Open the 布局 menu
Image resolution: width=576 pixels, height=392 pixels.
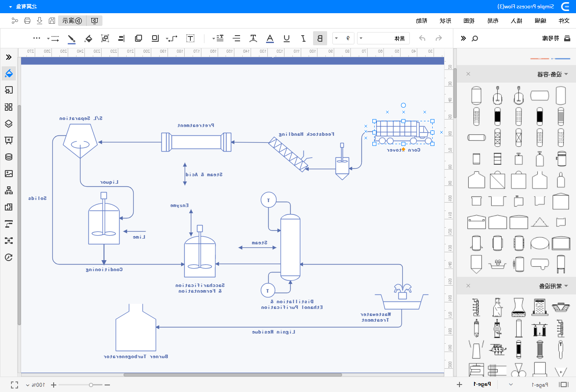493,21
